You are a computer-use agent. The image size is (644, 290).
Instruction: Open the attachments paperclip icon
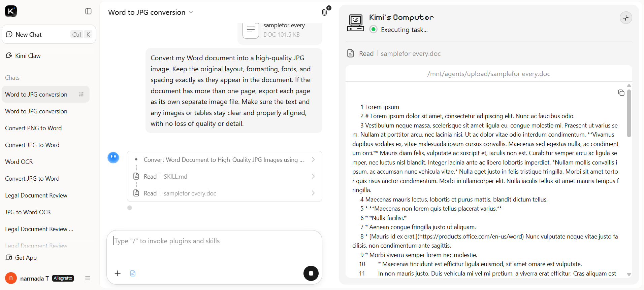coord(324,12)
